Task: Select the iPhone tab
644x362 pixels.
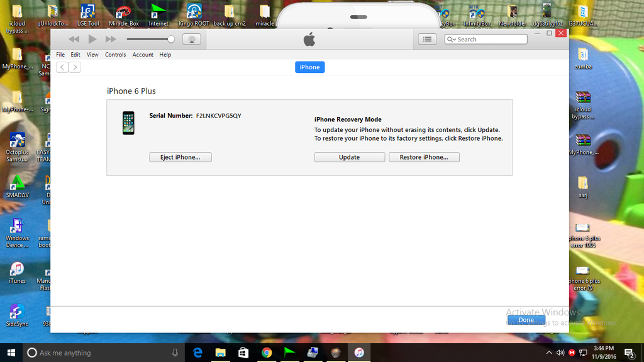Action: click(309, 67)
